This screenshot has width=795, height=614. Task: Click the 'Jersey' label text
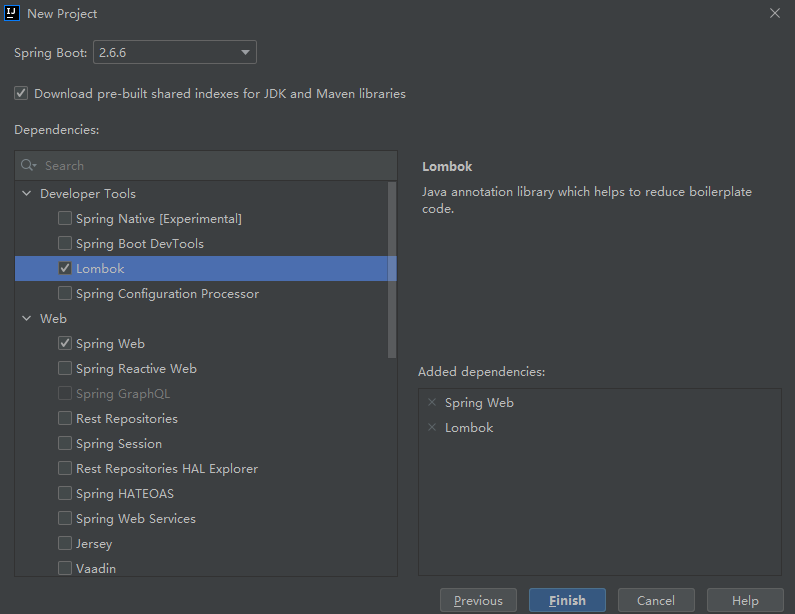94,544
